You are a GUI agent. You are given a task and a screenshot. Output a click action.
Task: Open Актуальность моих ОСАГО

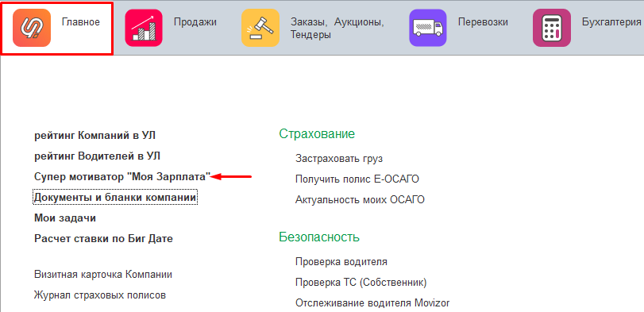(361, 199)
